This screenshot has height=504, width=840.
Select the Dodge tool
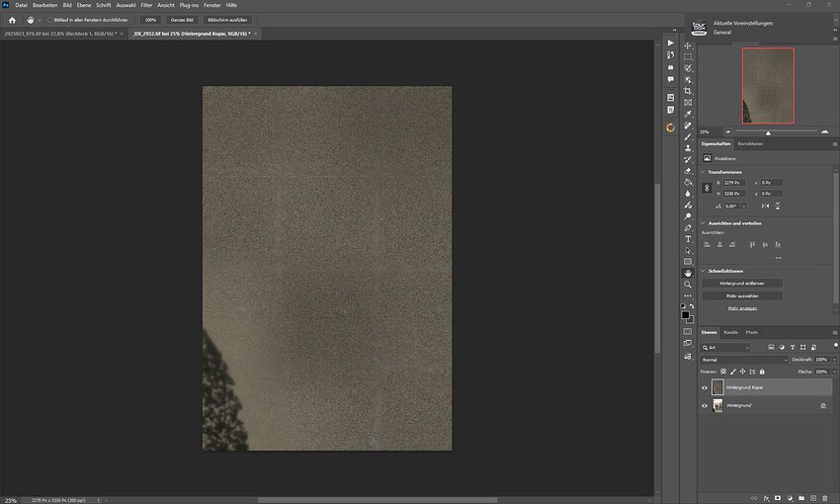(688, 216)
